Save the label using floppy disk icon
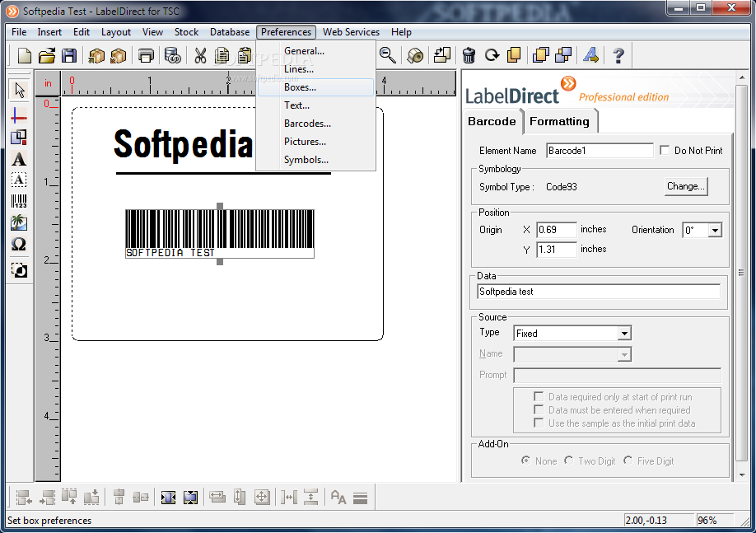 coord(69,55)
